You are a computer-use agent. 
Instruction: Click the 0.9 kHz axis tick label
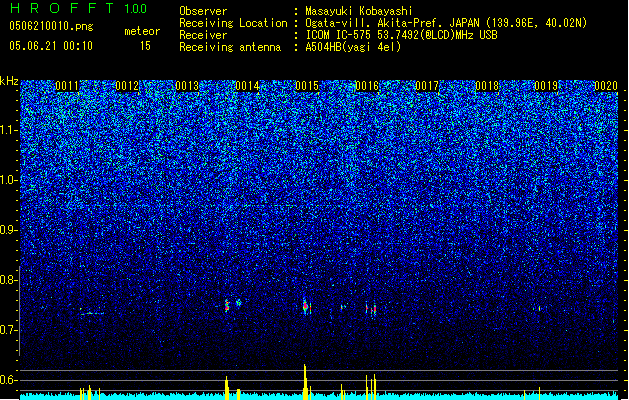9,230
